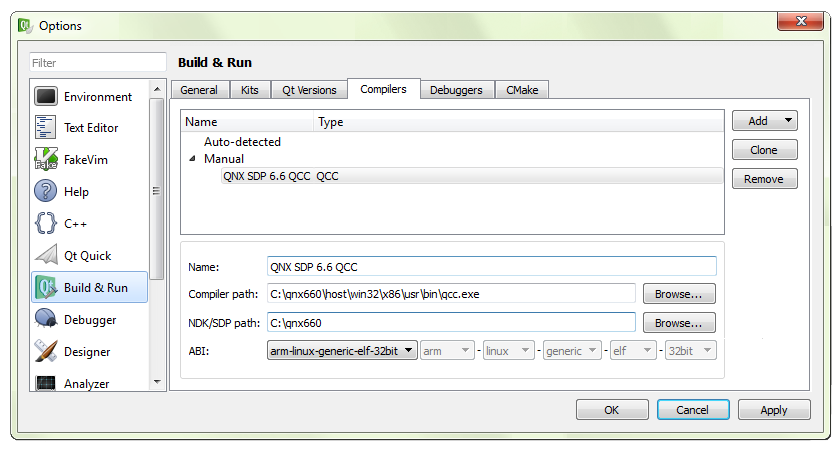Collapse the Manual compilers tree group
The image size is (836, 449).
[192, 159]
